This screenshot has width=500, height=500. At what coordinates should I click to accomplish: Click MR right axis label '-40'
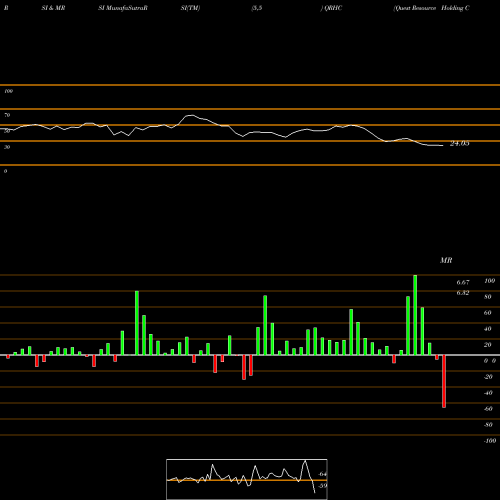point(488,393)
